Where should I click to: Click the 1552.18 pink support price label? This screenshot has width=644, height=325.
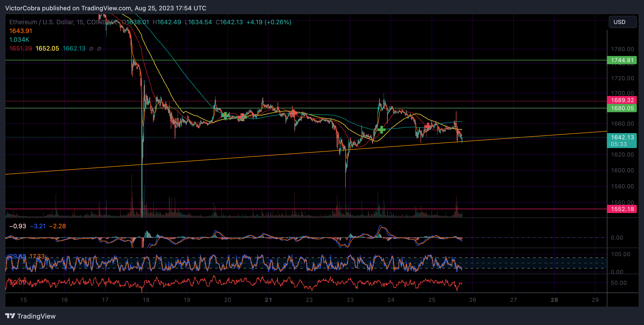622,209
